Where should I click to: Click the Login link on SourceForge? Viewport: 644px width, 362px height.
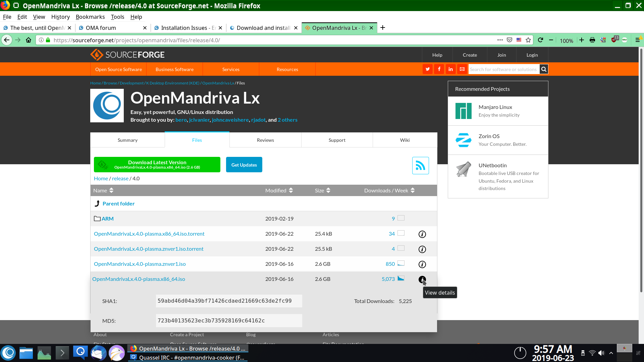point(532,55)
